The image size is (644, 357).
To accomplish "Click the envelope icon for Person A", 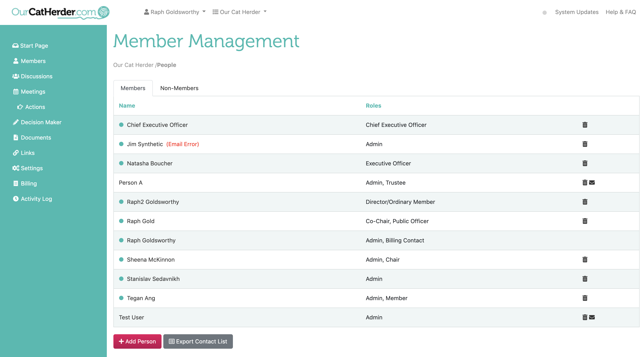I will [x=592, y=183].
